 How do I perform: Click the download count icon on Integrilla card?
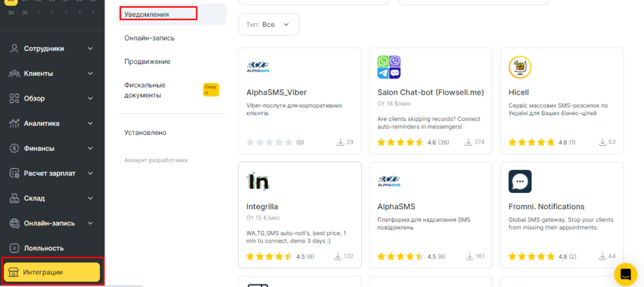[337, 256]
